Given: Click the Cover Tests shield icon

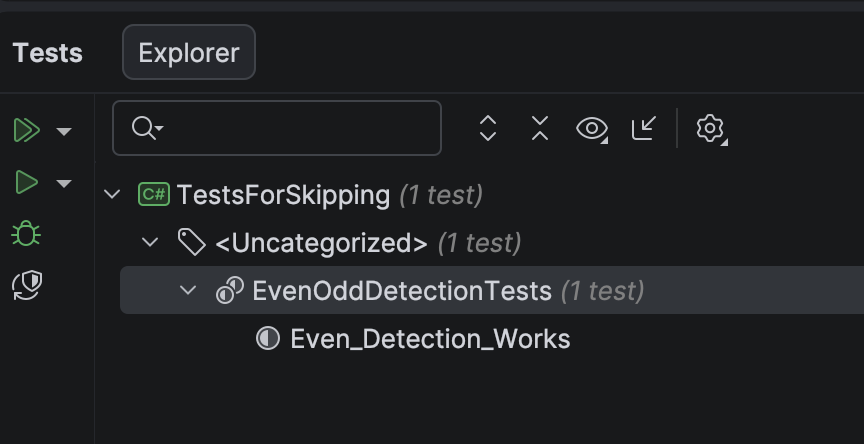Looking at the screenshot, I should [27, 285].
